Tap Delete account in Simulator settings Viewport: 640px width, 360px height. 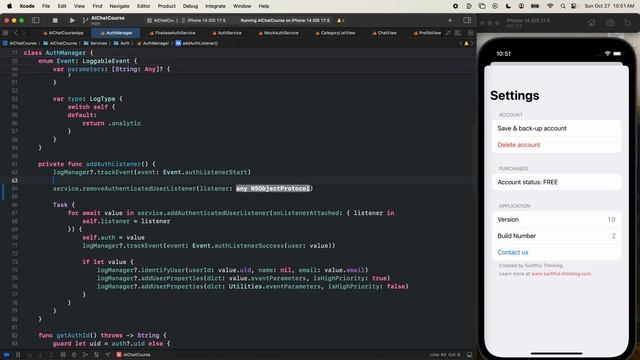(556, 144)
